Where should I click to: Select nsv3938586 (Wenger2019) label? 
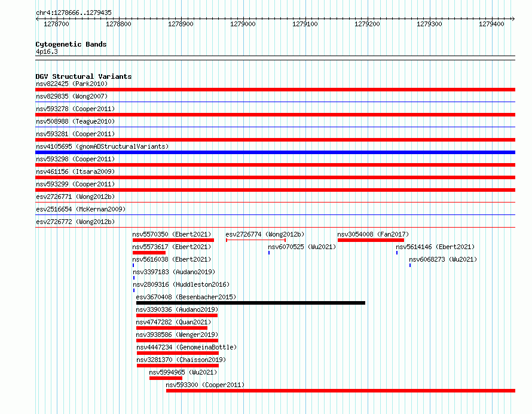pyautogui.click(x=177, y=335)
